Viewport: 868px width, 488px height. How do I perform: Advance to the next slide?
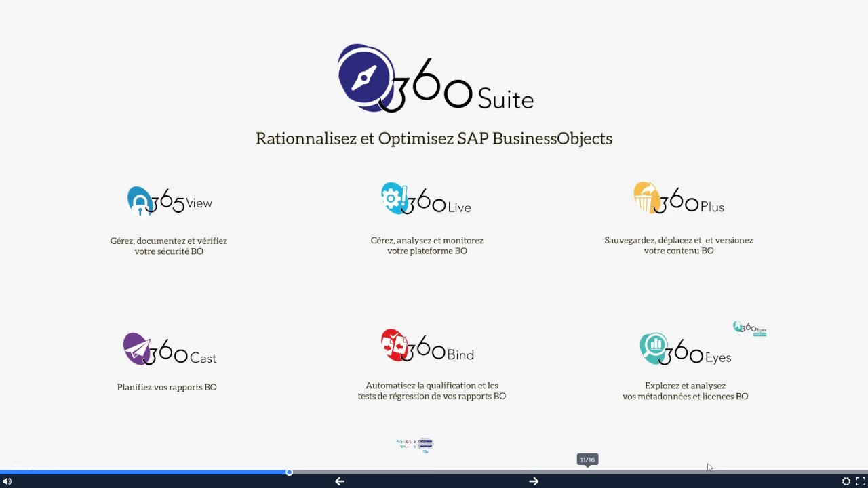534,481
